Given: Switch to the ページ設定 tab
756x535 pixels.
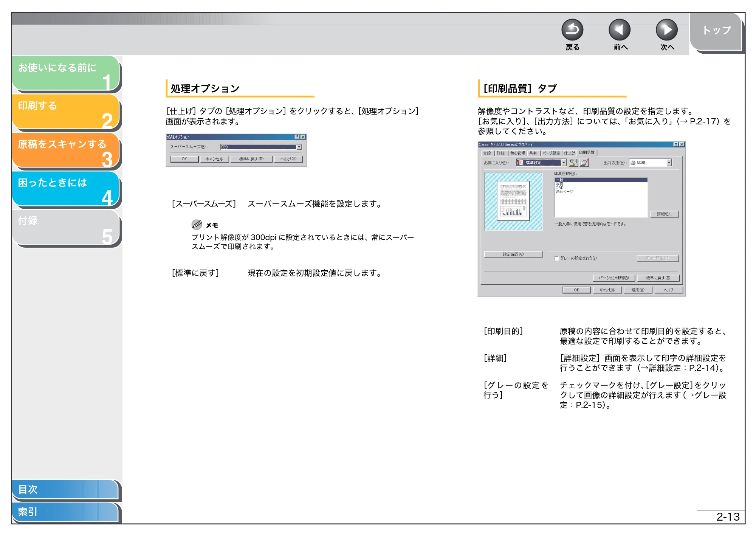Looking at the screenshot, I should [551, 153].
